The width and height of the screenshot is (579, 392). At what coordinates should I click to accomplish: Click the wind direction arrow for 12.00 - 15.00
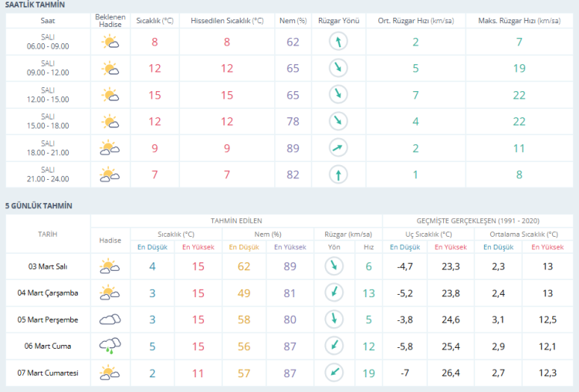tap(337, 95)
